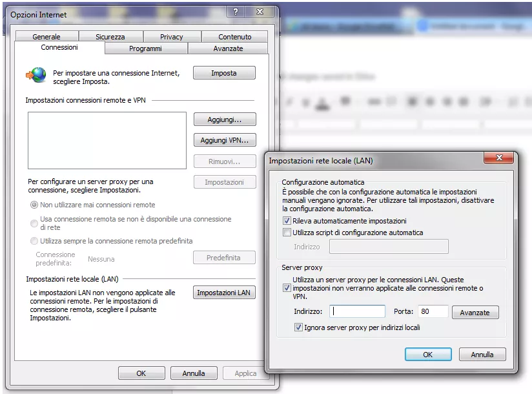The image size is (532, 394).
Task: Click inside the proxy Indirizzo field
Action: click(x=356, y=311)
